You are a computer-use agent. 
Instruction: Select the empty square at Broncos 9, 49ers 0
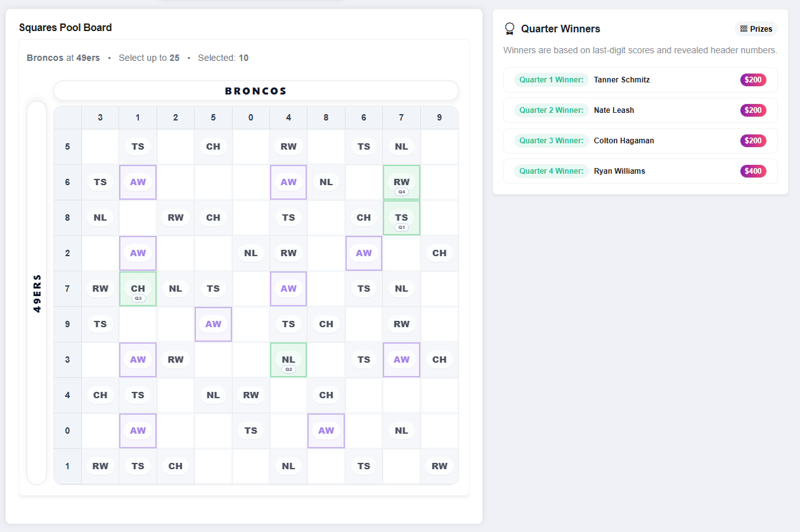[439, 431]
